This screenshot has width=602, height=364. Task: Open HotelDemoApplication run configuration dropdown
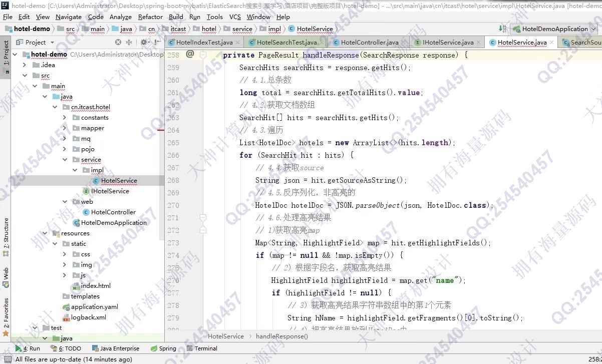tap(555, 29)
